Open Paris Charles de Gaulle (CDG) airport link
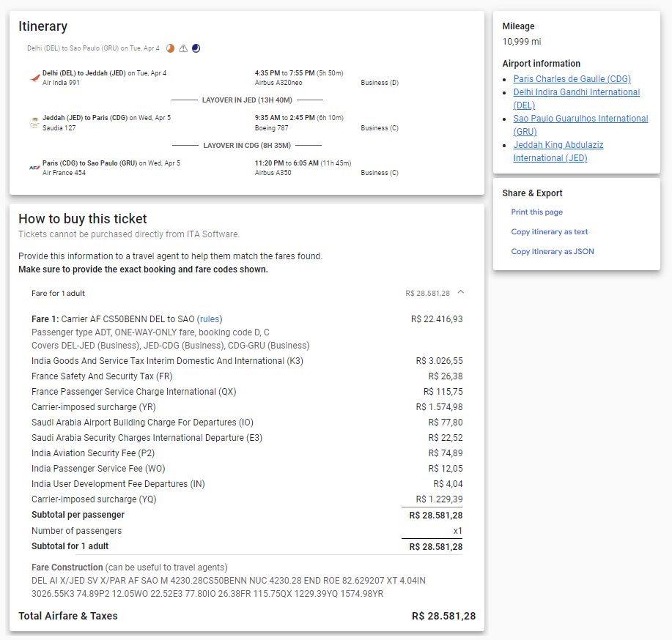 point(572,79)
